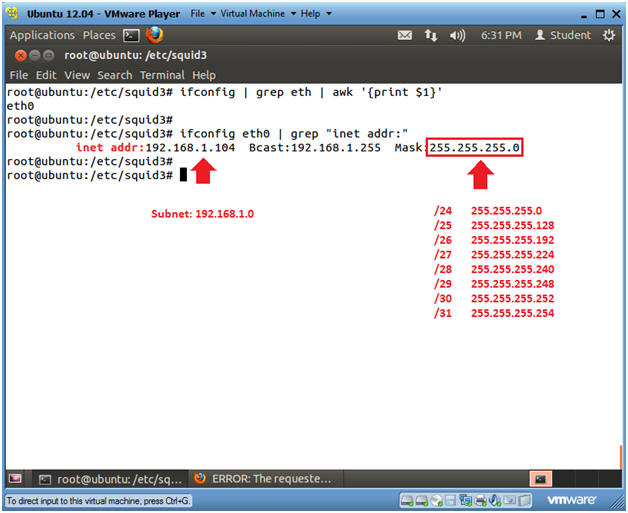Click the VMware Player icon in the title bar
The height and width of the screenshot is (513, 628).
click(13, 13)
